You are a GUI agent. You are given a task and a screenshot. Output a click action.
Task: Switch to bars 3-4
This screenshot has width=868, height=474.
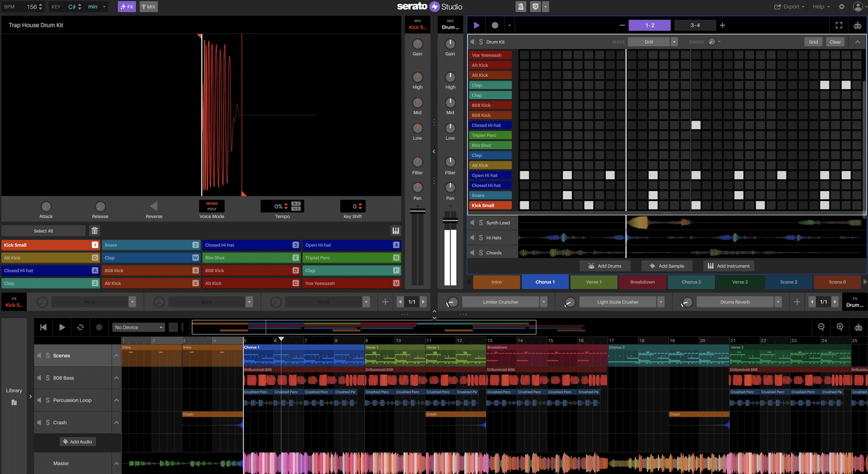(695, 25)
